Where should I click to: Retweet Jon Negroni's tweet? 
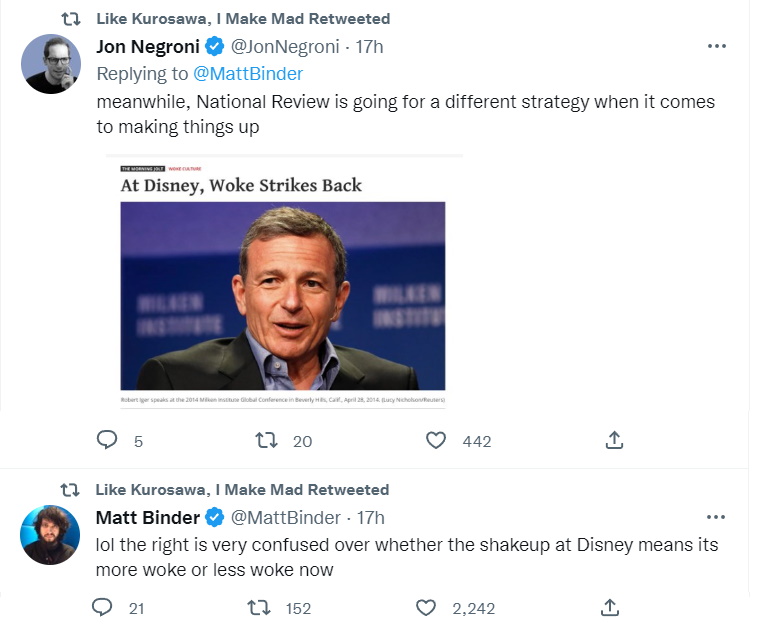tap(267, 440)
